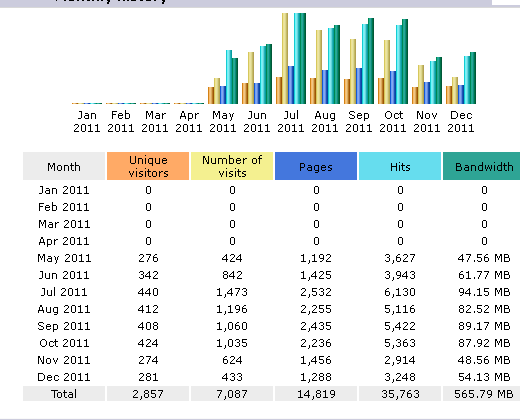Click the Unique visitors column header
This screenshot has width=520, height=420.
point(148,166)
